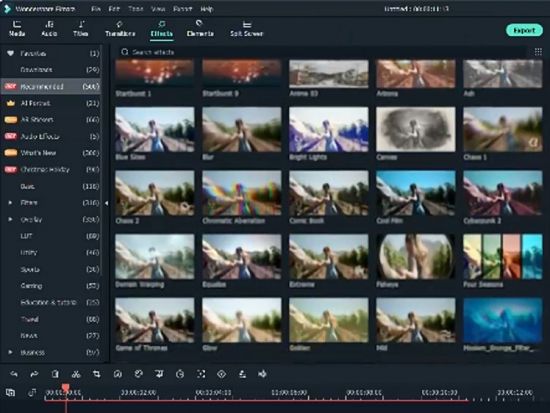
Task: Open the Titles tab
Action: pyautogui.click(x=80, y=29)
